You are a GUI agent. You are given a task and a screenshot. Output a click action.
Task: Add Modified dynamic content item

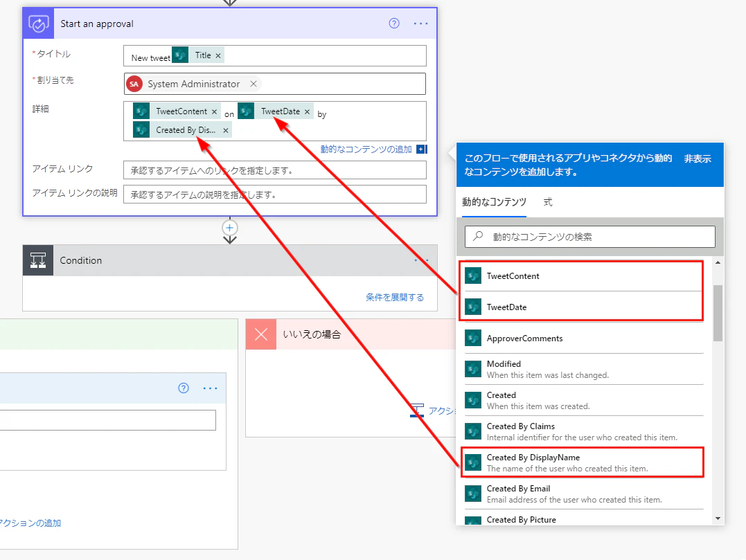tap(584, 370)
